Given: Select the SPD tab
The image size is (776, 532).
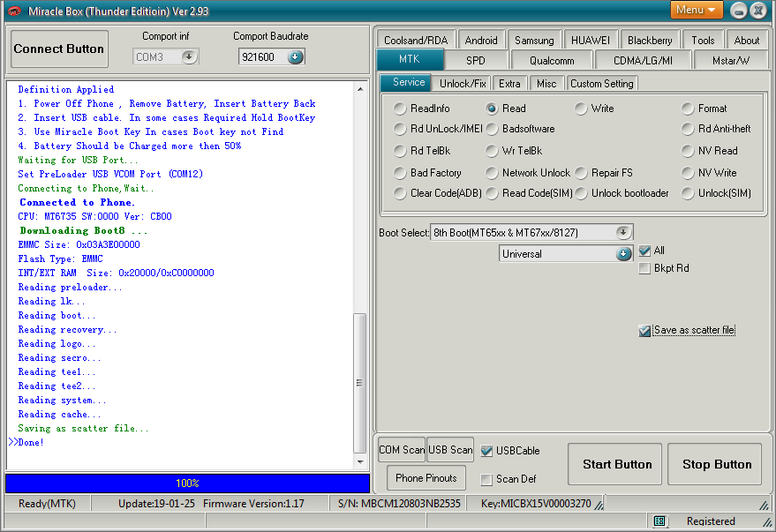Looking at the screenshot, I should pos(476,60).
